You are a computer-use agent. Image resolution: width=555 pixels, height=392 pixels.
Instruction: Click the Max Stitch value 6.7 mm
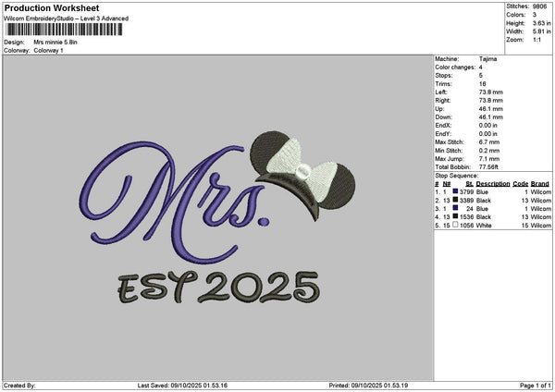click(x=489, y=142)
